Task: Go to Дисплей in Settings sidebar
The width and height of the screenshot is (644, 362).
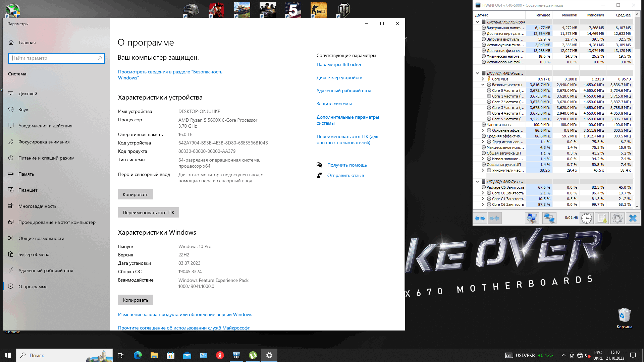Action: (56, 94)
